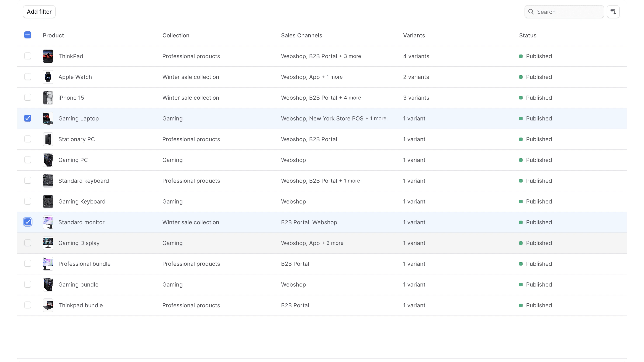
Task: Click the magnifier icon in Search
Action: tap(531, 12)
